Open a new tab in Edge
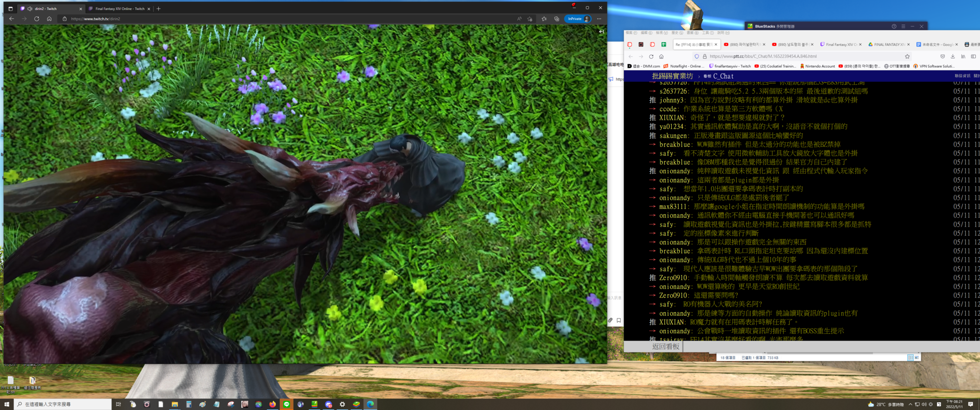 pos(158,9)
